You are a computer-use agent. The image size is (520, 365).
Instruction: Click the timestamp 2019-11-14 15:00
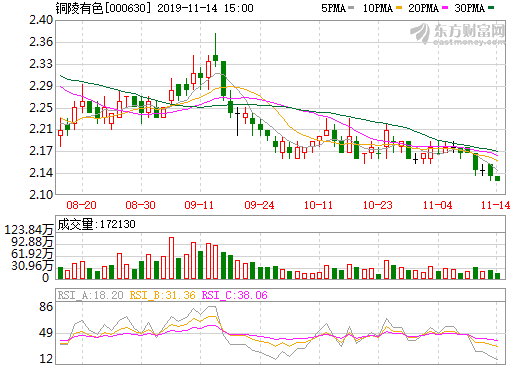(x=205, y=8)
